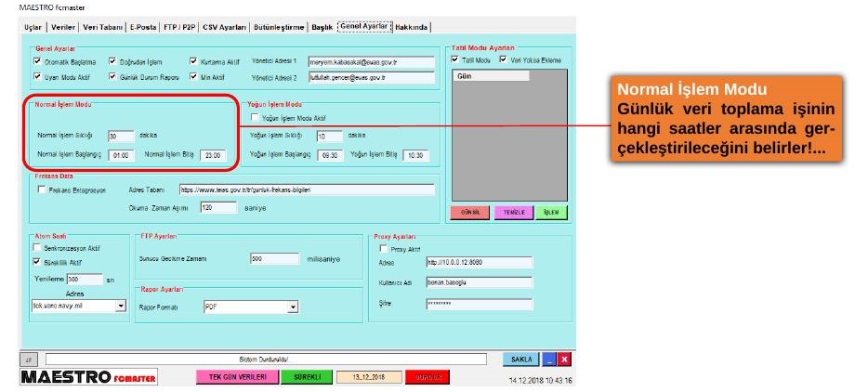
Task: Click the Gün column header in holiday list
Action: (491, 76)
